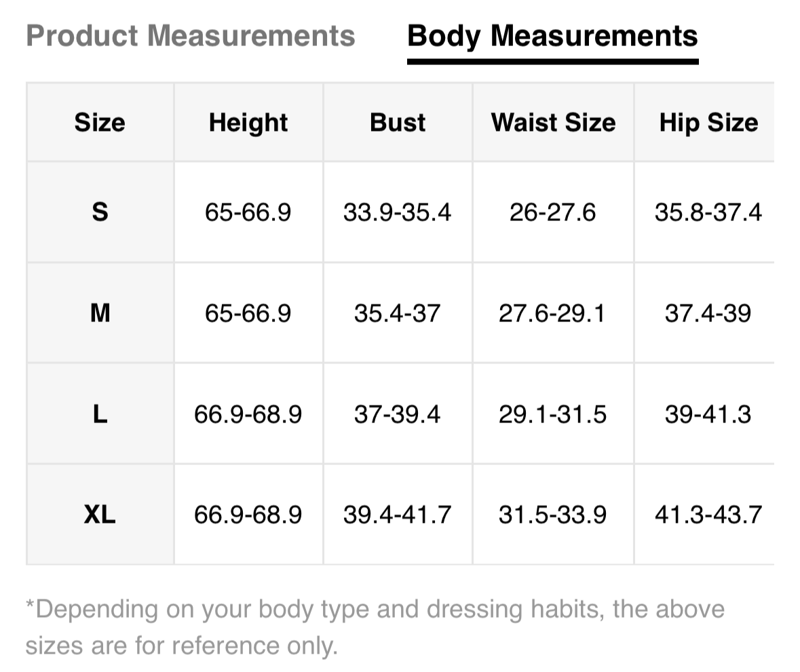Click the Size column header
This screenshot has width=800, height=672.
pyautogui.click(x=100, y=123)
